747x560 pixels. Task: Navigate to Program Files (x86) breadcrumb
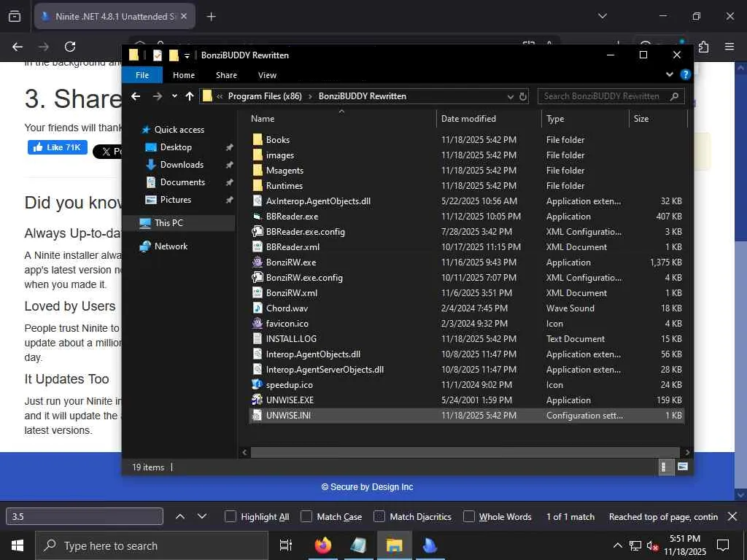265,96
